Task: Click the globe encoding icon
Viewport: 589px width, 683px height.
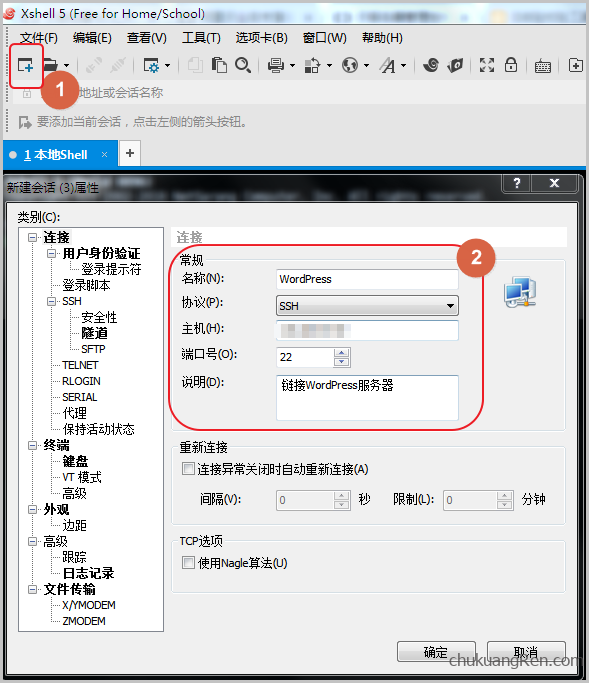Action: (350, 65)
